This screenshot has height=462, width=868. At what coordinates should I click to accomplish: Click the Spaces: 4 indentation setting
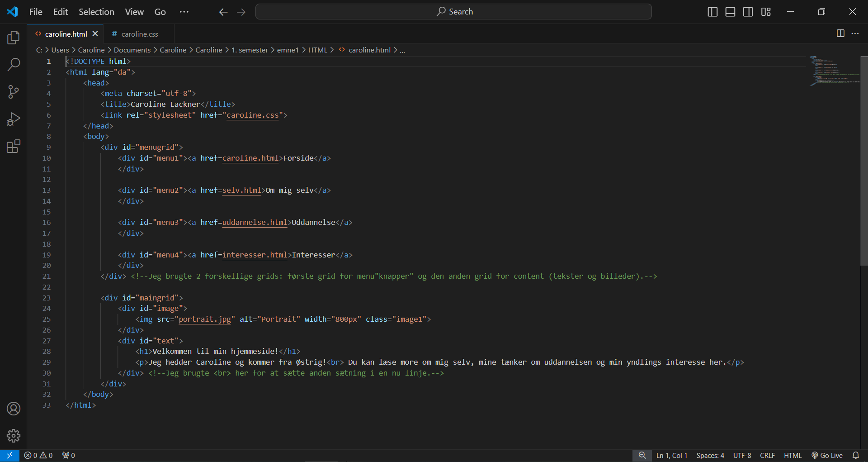pos(710,455)
